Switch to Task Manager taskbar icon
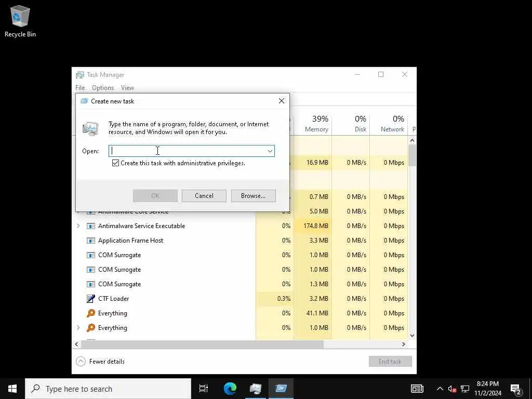 [x=256, y=389]
